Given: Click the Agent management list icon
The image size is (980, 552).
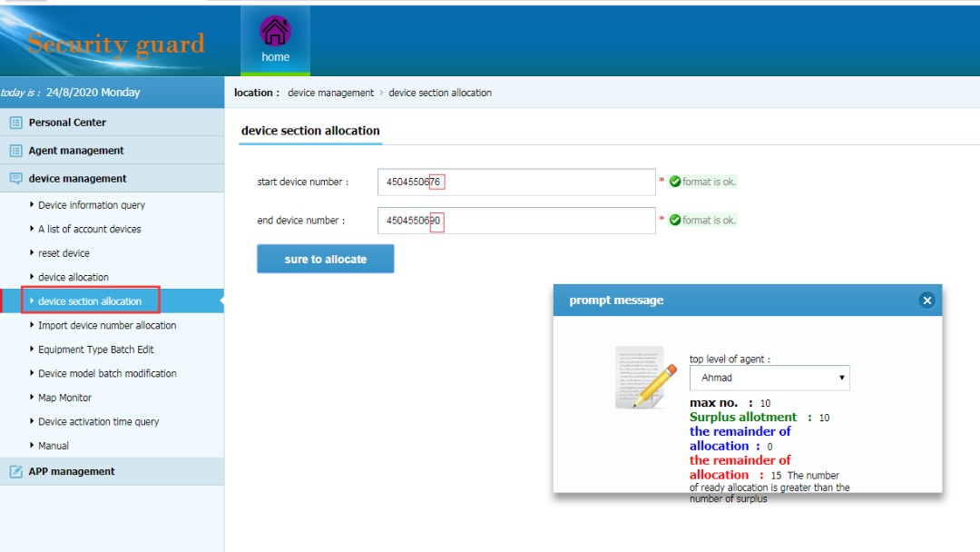Looking at the screenshot, I should pyautogui.click(x=15, y=151).
